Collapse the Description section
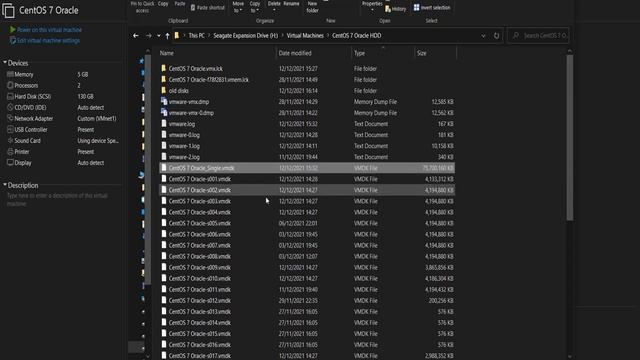 5,185
